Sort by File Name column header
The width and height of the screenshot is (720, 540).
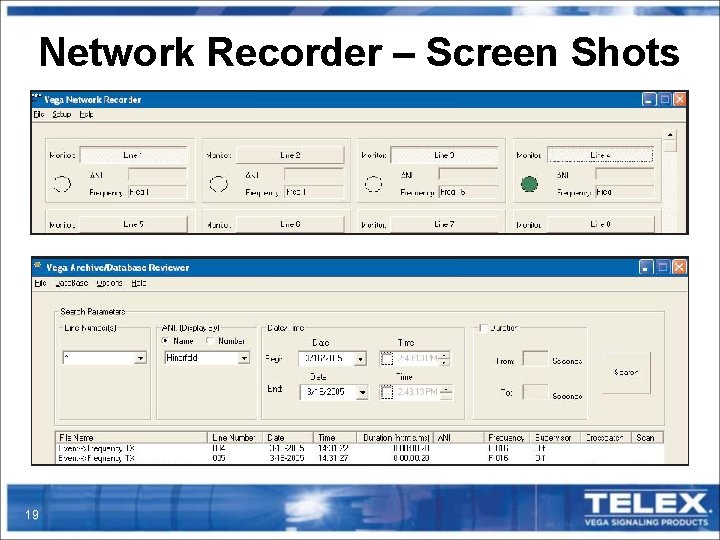(x=132, y=438)
